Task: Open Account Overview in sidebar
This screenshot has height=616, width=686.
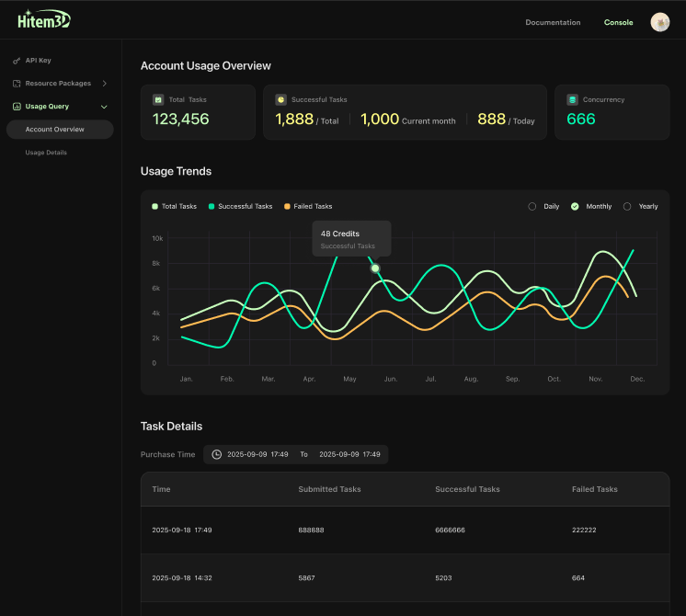Action: pyautogui.click(x=55, y=130)
